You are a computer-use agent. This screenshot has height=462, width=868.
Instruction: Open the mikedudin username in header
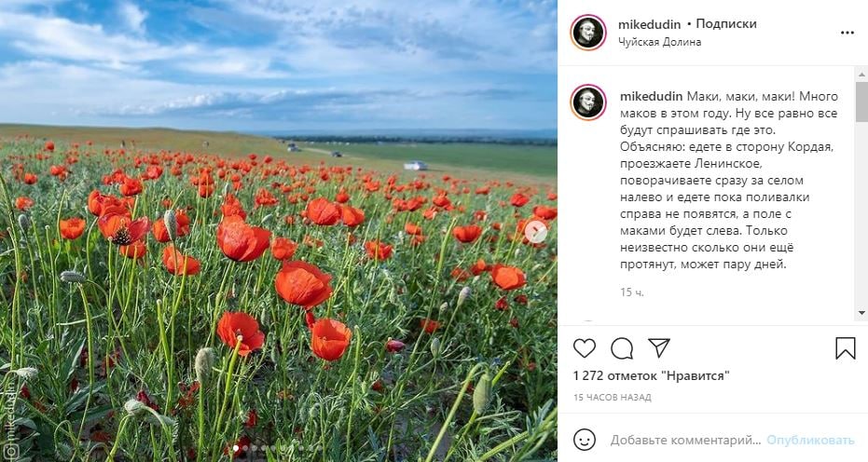pyautogui.click(x=649, y=24)
